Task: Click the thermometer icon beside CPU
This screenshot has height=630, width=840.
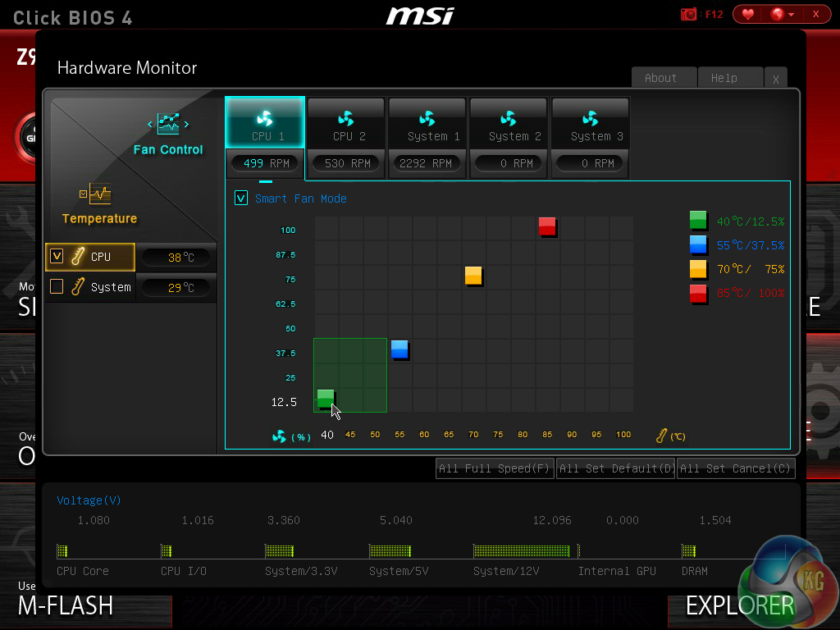Action: [78, 257]
